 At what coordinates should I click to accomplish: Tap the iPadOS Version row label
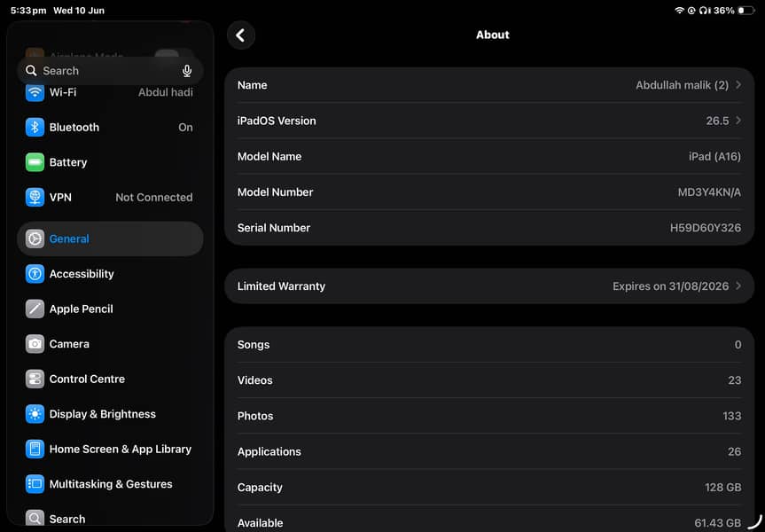pyautogui.click(x=277, y=121)
